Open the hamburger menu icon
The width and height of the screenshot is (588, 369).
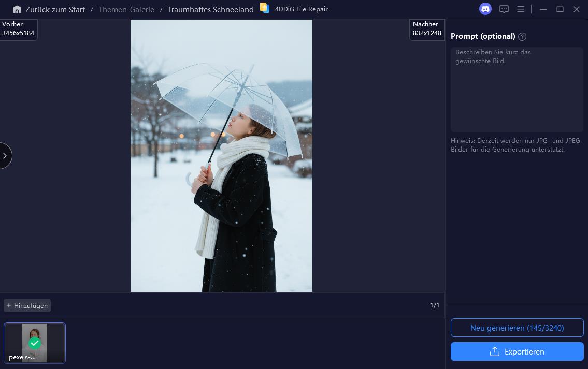[520, 9]
